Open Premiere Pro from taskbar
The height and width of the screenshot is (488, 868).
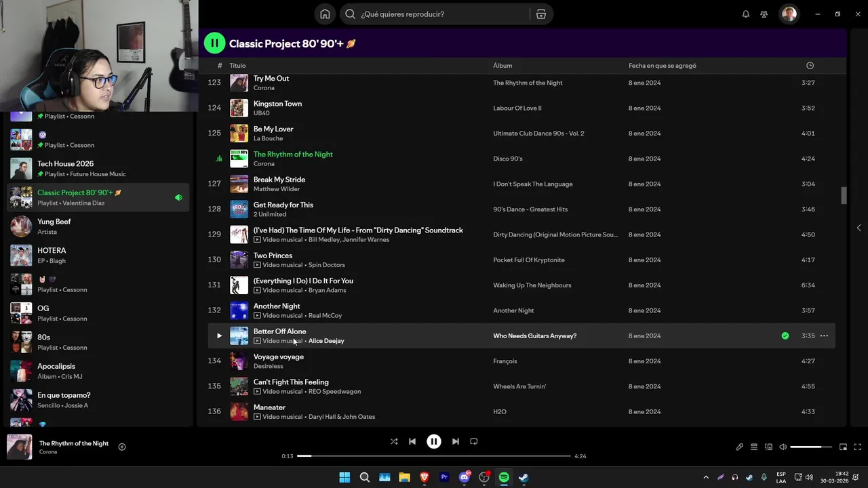[x=444, y=477]
